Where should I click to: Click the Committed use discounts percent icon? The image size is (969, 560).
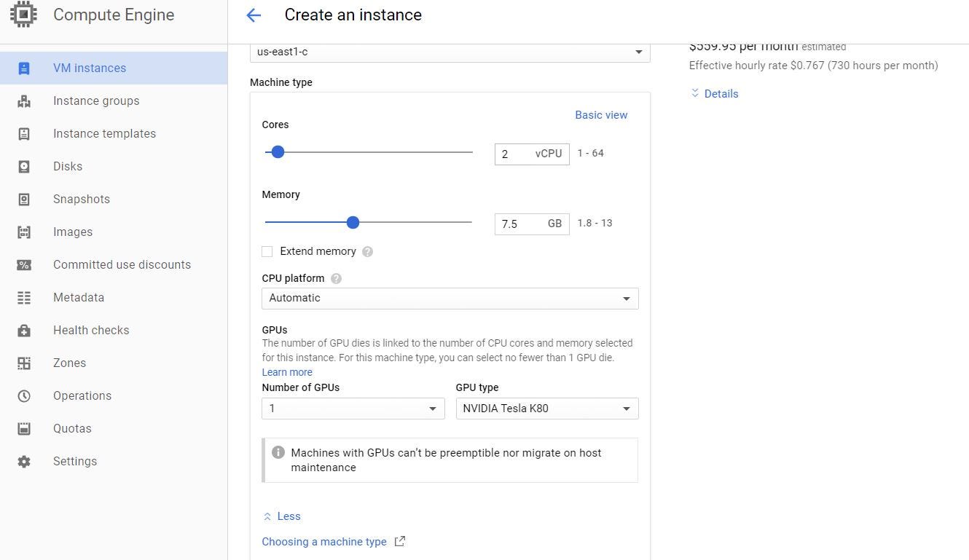24,265
